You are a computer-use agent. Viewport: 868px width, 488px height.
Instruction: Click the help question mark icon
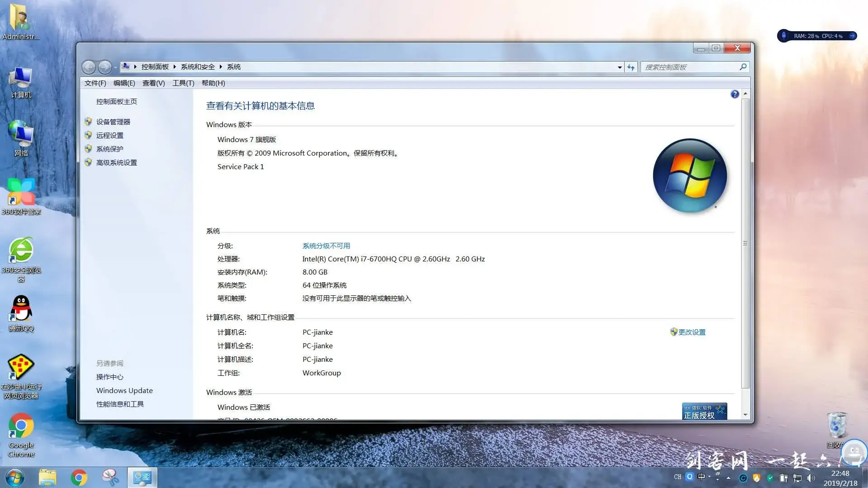(735, 94)
